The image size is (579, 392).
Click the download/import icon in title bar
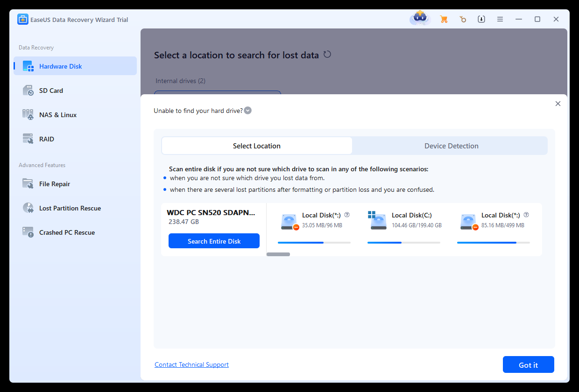click(x=481, y=19)
